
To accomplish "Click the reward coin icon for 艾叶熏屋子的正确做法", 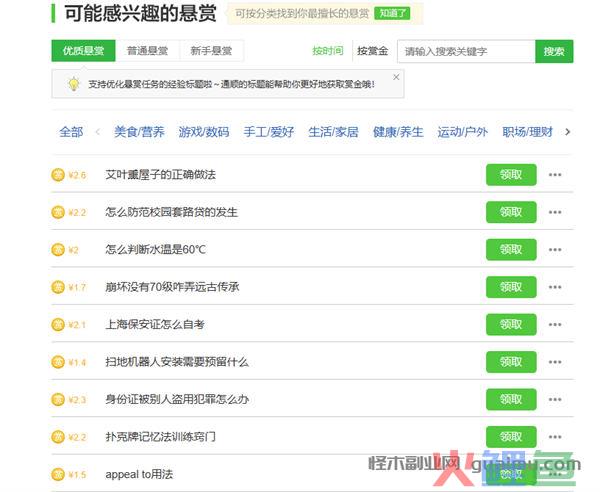I will point(58,175).
